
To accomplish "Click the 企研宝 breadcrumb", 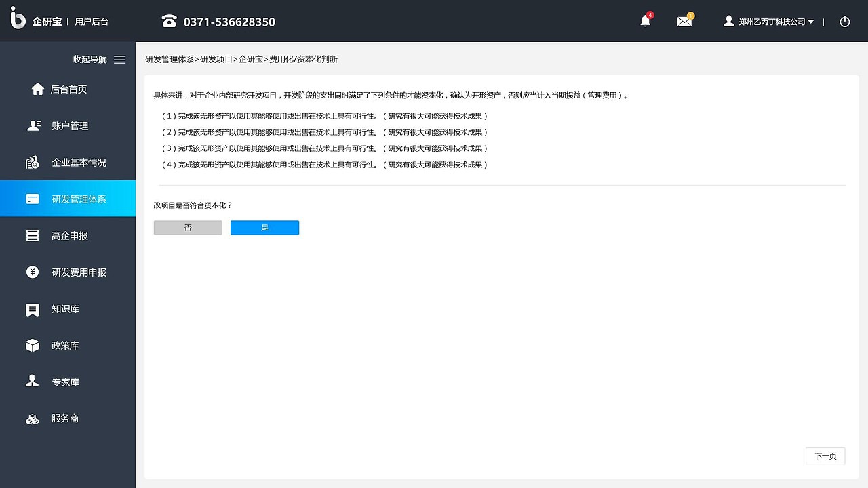I will tap(251, 60).
